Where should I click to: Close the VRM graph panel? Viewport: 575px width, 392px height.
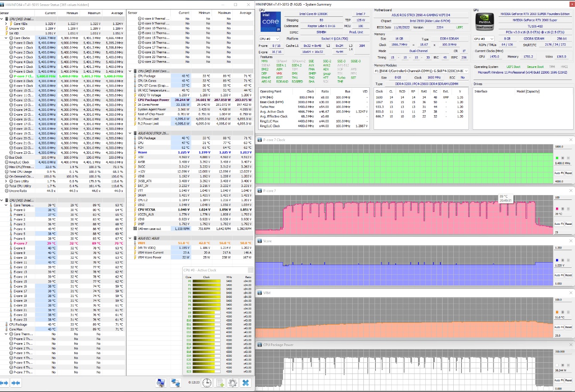tap(571, 293)
